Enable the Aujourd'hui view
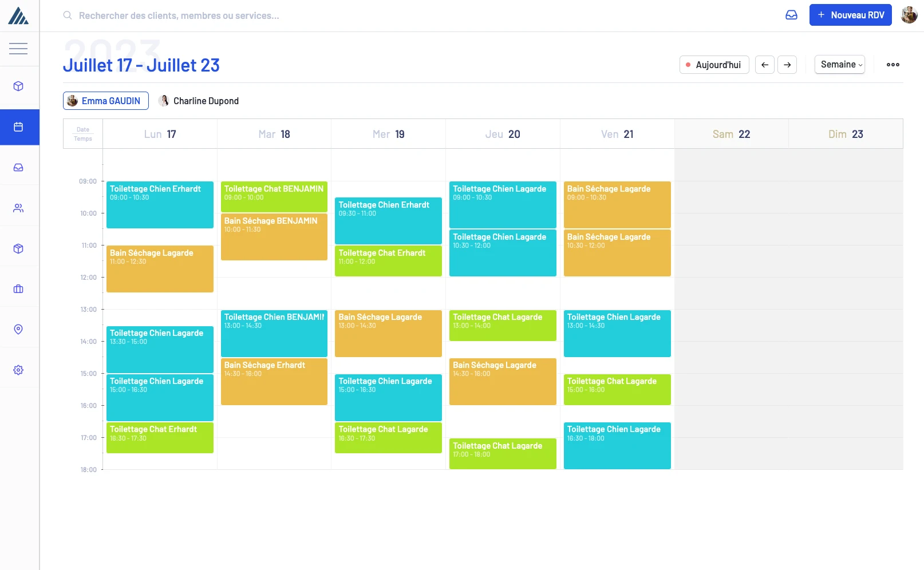The image size is (924, 570). [x=714, y=65]
